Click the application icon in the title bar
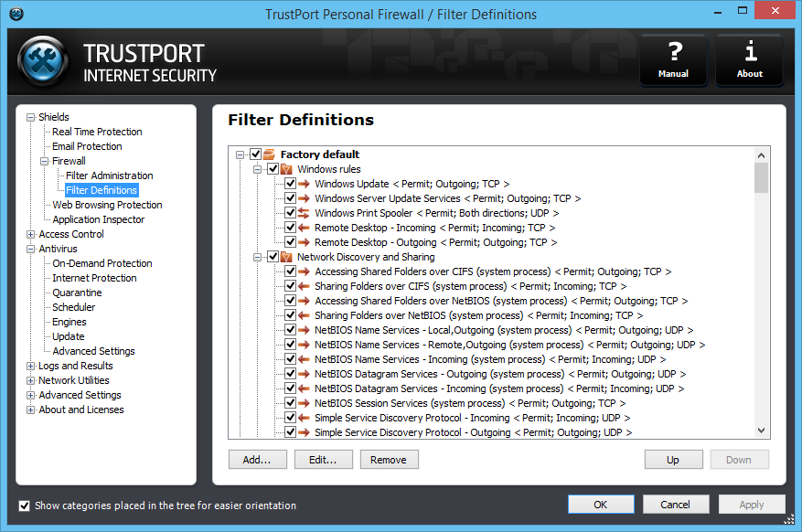 [16, 14]
